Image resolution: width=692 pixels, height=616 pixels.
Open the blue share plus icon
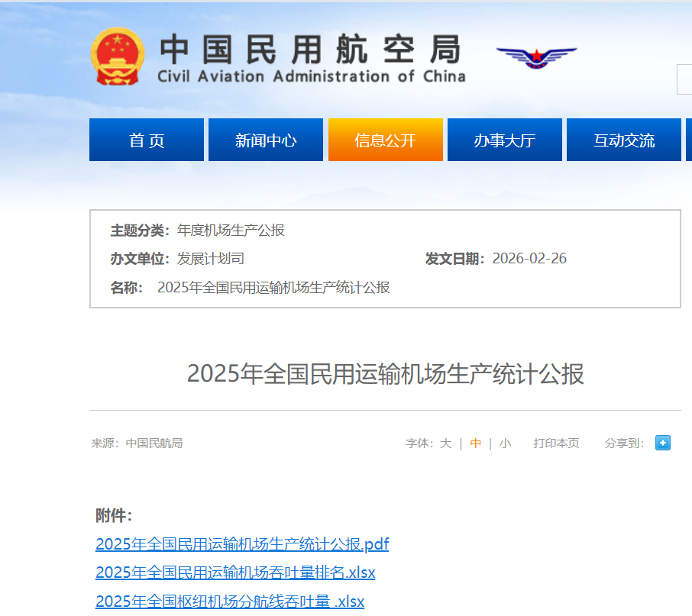click(x=662, y=443)
